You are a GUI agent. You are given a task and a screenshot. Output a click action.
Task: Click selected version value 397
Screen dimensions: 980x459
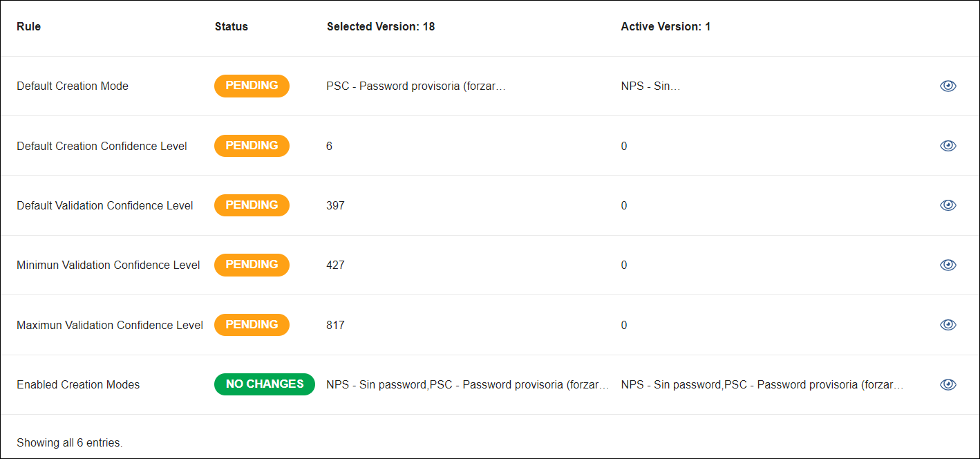(x=335, y=205)
